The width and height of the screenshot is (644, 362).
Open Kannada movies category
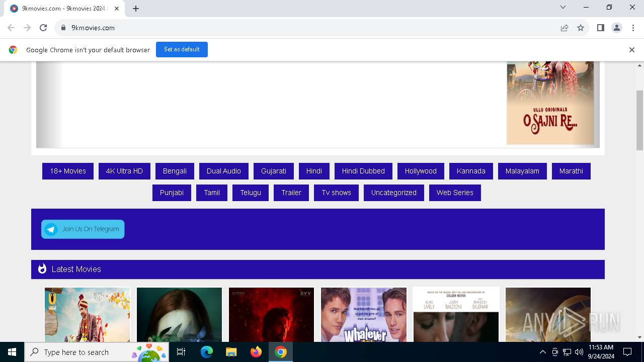pyautogui.click(x=471, y=171)
